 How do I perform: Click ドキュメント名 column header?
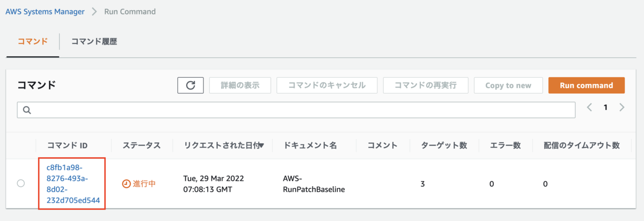pos(310,145)
